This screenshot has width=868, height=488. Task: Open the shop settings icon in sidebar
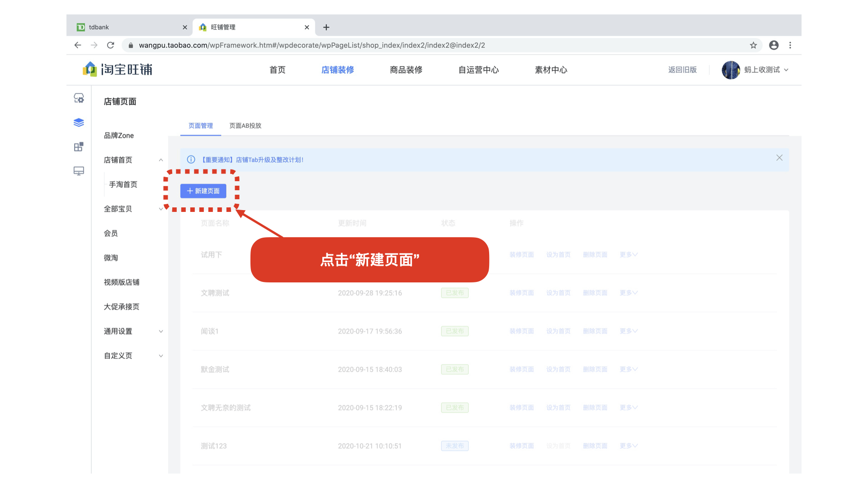[79, 98]
